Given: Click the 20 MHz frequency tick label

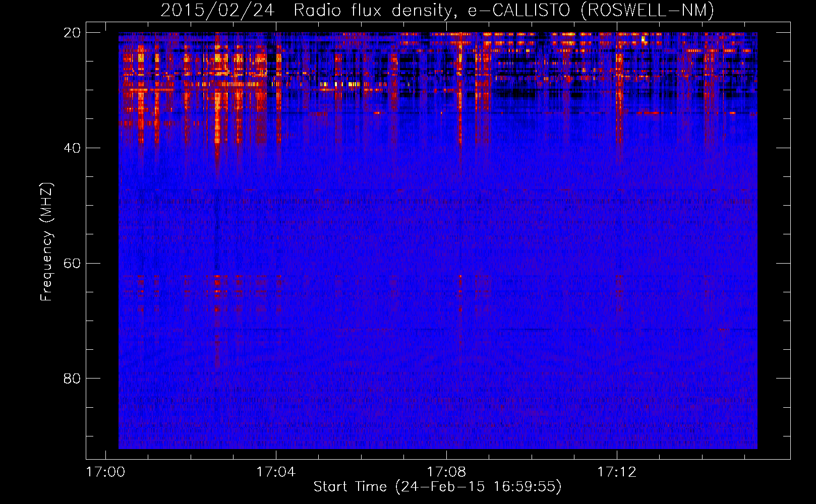Looking at the screenshot, I should tap(72, 33).
